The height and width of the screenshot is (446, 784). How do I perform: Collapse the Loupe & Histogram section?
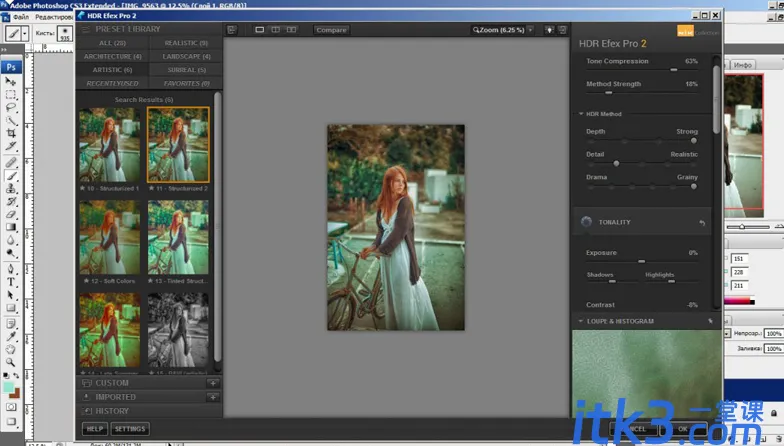click(x=580, y=321)
